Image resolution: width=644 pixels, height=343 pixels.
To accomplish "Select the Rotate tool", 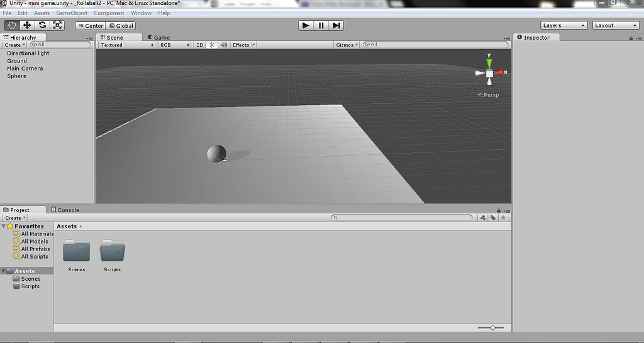I will 42,25.
